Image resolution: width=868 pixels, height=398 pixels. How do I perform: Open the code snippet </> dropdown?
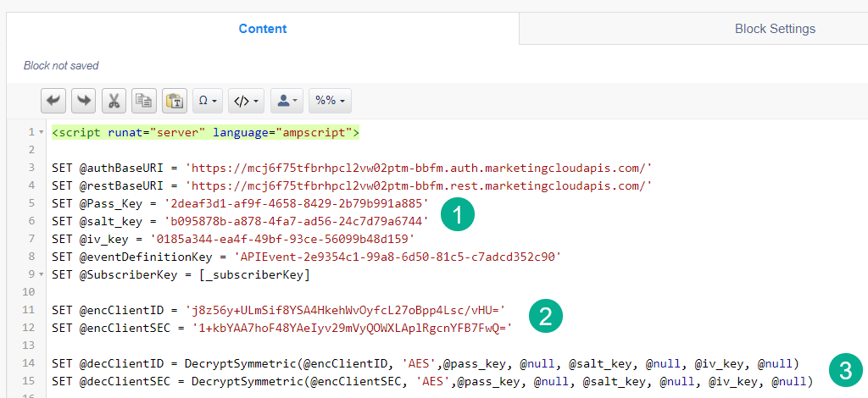pyautogui.click(x=247, y=101)
